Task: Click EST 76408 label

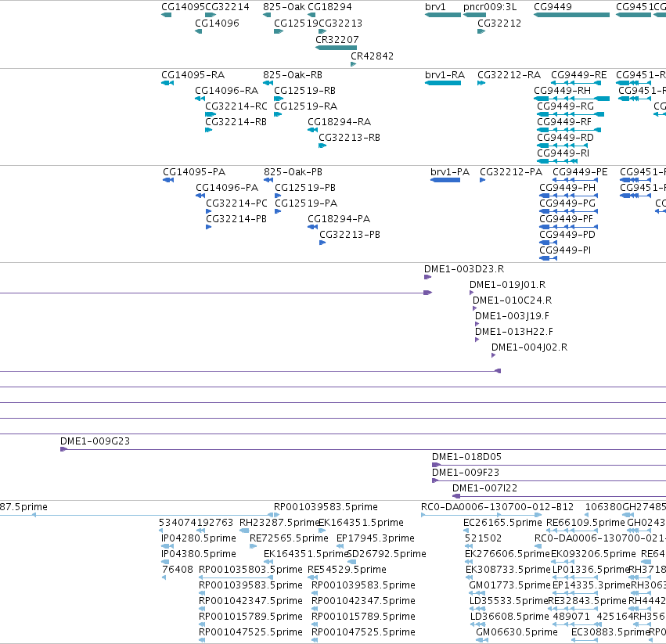Action: 178,570
